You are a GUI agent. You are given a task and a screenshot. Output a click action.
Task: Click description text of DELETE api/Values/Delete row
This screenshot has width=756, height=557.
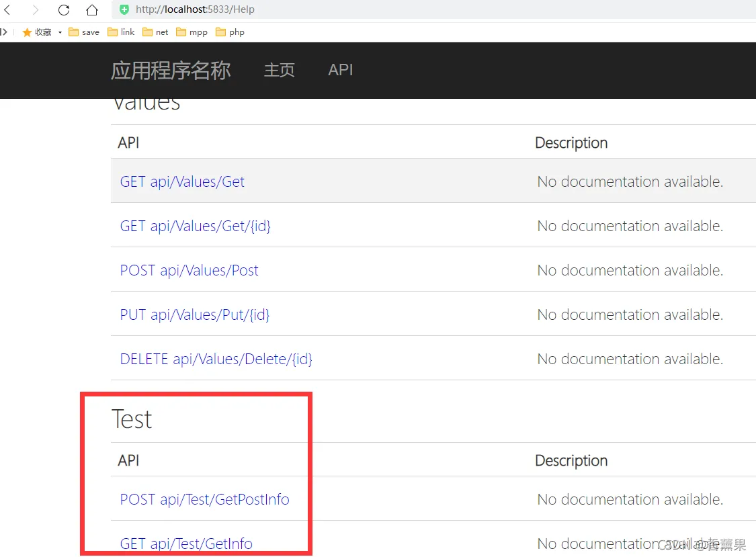click(x=630, y=359)
